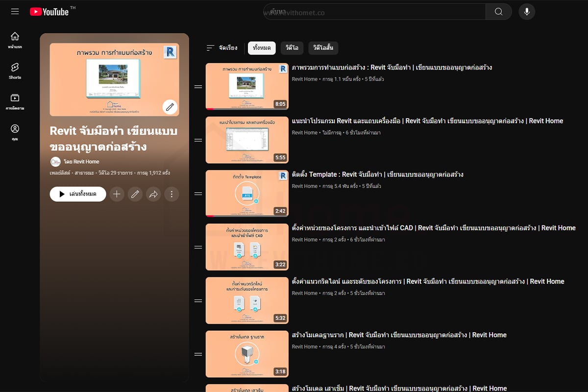Open the Template installation video thumbnail
This screenshot has height=392, width=588.
247,194
